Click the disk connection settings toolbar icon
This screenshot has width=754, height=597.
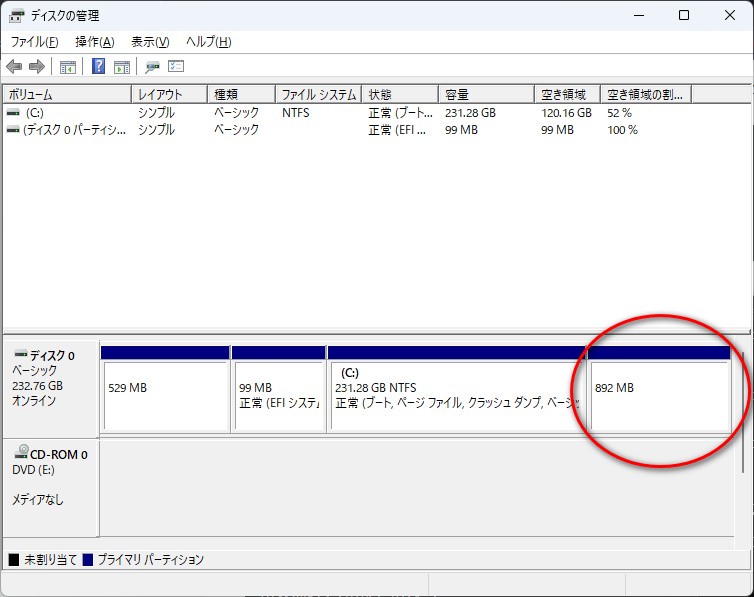click(152, 67)
